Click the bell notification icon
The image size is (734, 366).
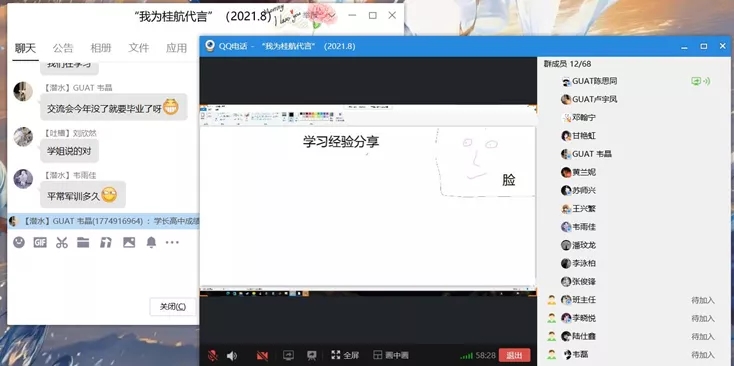pyautogui.click(x=151, y=242)
